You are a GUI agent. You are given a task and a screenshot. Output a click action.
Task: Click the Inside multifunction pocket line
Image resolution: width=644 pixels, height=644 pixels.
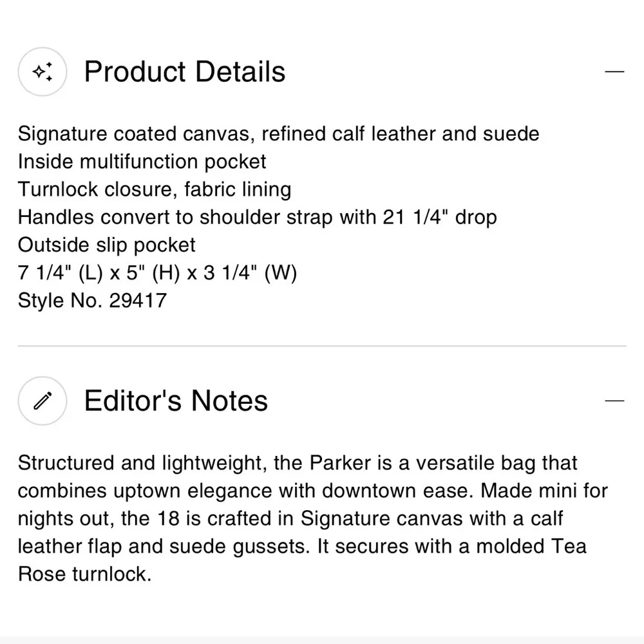click(x=142, y=162)
